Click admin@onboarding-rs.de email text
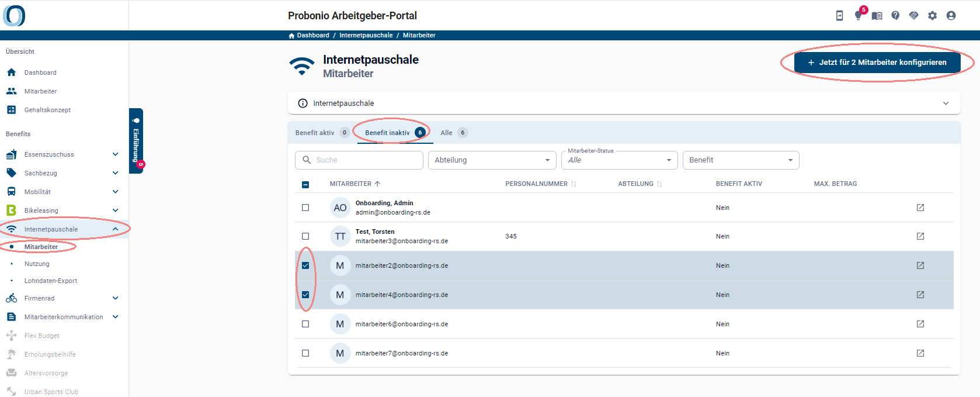 393,212
